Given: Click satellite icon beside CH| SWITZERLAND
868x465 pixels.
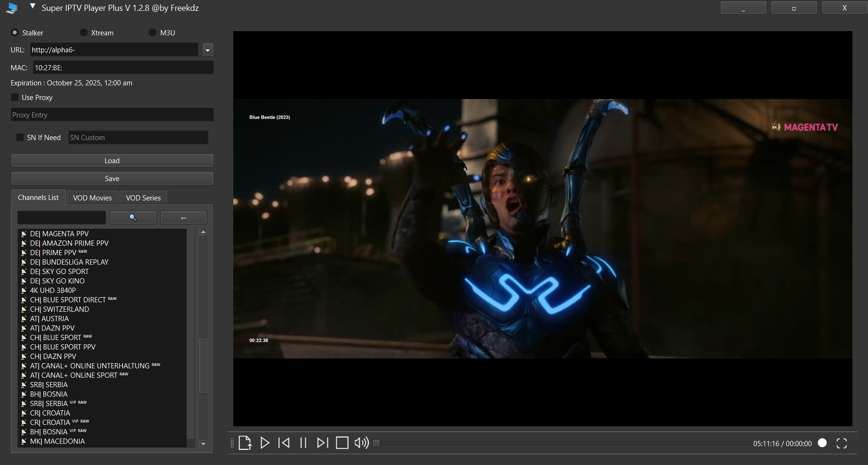Looking at the screenshot, I should (24, 309).
